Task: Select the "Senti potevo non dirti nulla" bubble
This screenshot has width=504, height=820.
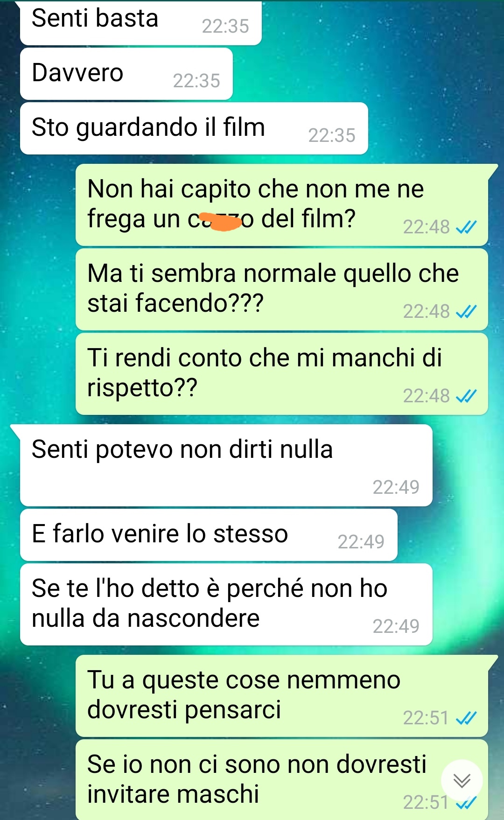Action: (x=226, y=465)
